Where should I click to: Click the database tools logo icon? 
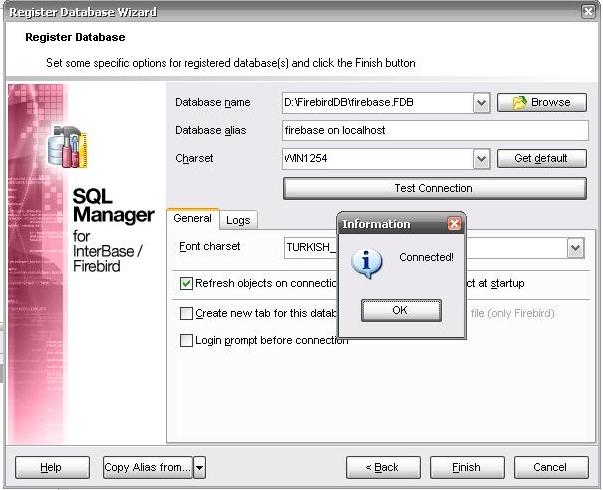point(68,147)
